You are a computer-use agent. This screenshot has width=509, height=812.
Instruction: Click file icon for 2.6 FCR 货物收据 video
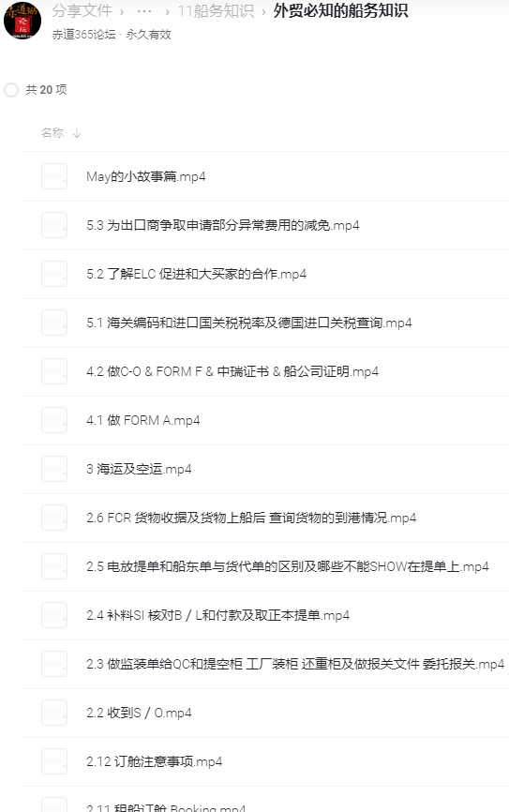[54, 518]
